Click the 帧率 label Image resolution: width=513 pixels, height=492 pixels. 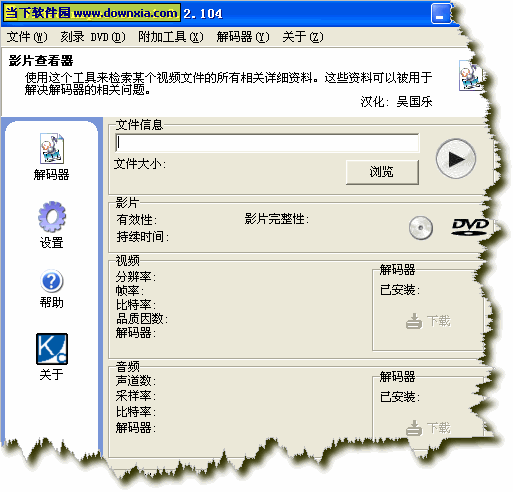130,291
